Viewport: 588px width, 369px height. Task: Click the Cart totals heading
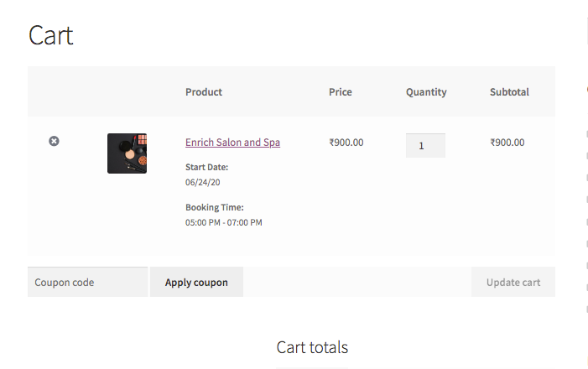(x=312, y=347)
